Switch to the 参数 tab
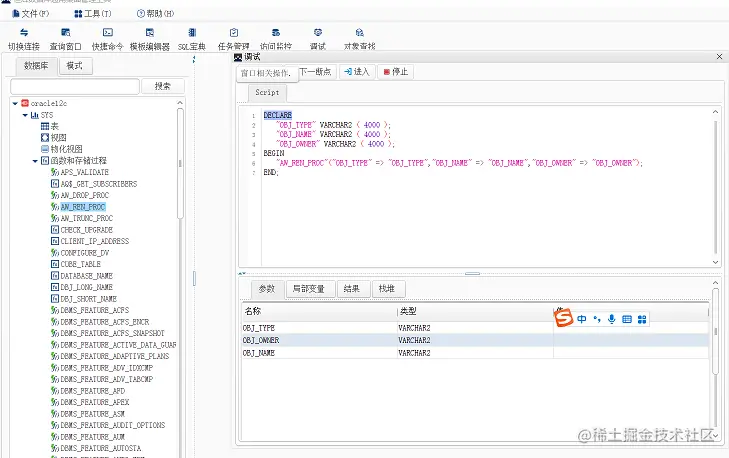This screenshot has width=729, height=458. pos(267,289)
